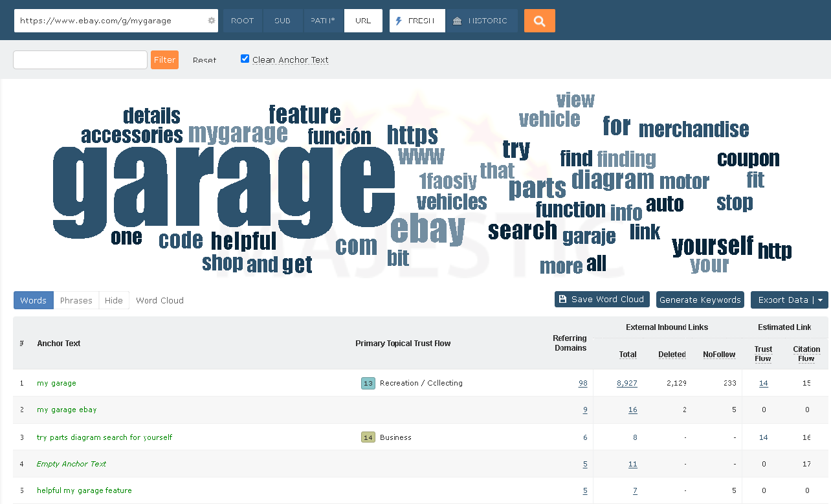This screenshot has width=831, height=504.
Task: Toggle to SUB domain scope
Action: [x=282, y=20]
